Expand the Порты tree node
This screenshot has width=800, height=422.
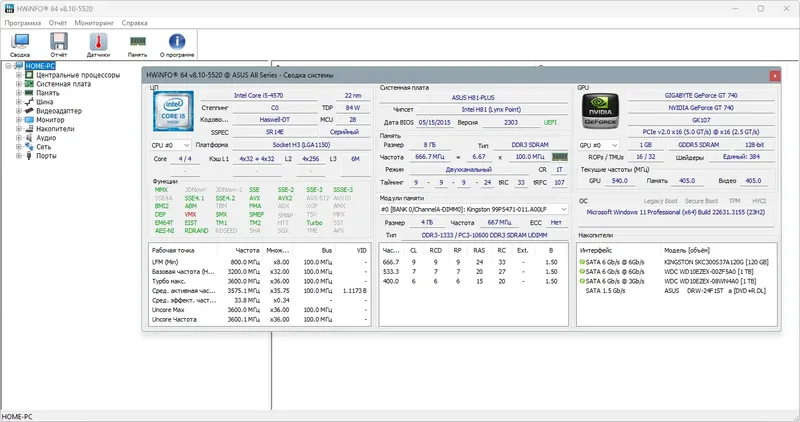(19, 156)
